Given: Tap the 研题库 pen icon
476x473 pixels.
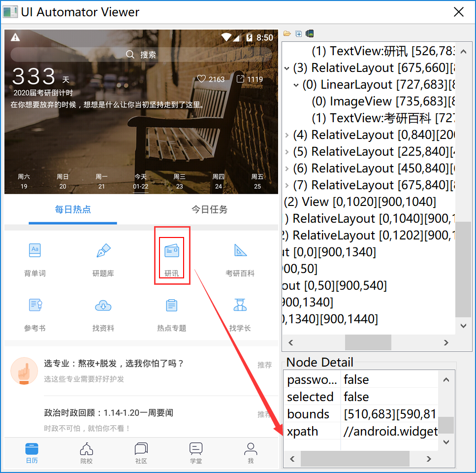Looking at the screenshot, I should [x=103, y=250].
